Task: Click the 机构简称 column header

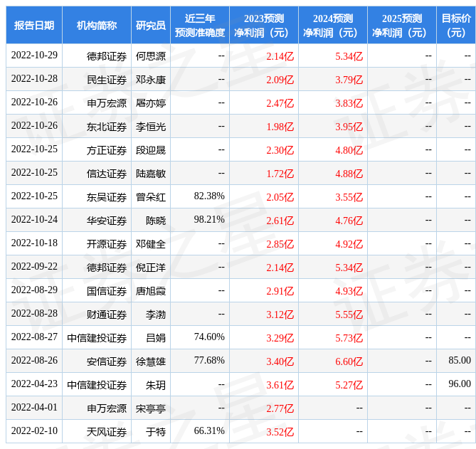Action: 97,26
